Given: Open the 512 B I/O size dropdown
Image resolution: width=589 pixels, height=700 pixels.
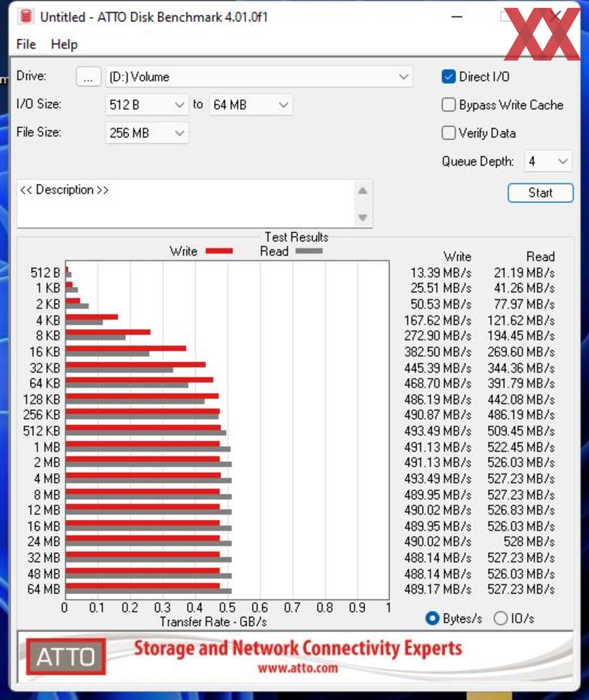Looking at the screenshot, I should [x=147, y=105].
